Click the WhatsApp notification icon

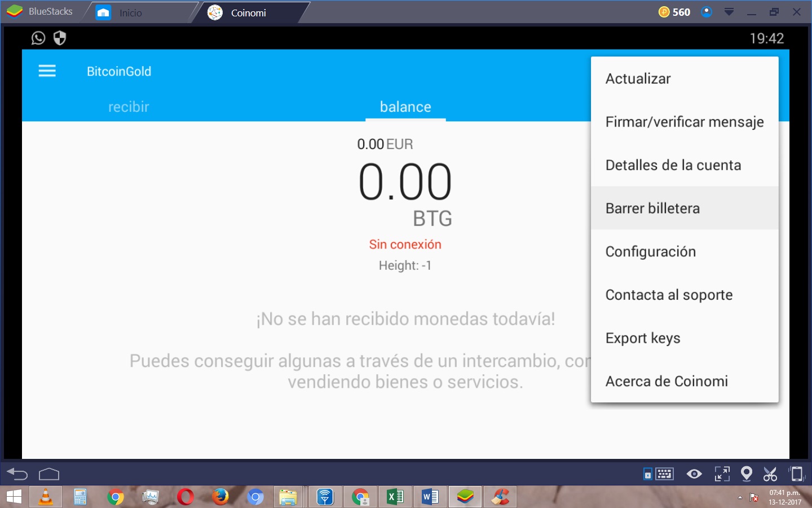(x=38, y=38)
